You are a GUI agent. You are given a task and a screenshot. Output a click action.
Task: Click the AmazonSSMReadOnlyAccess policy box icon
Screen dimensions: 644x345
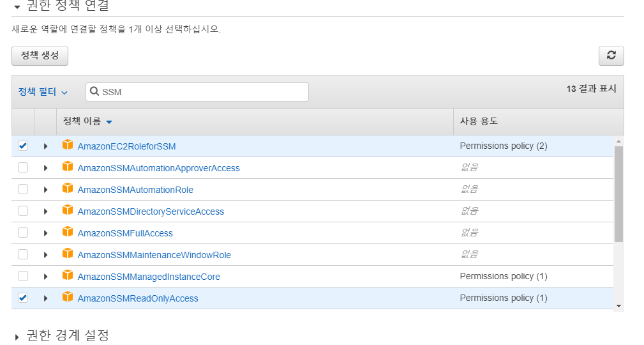coord(68,297)
